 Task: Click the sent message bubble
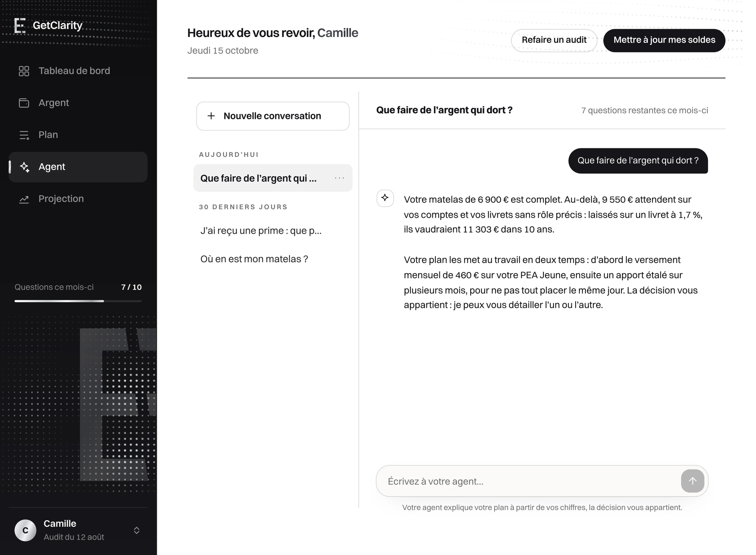point(638,161)
